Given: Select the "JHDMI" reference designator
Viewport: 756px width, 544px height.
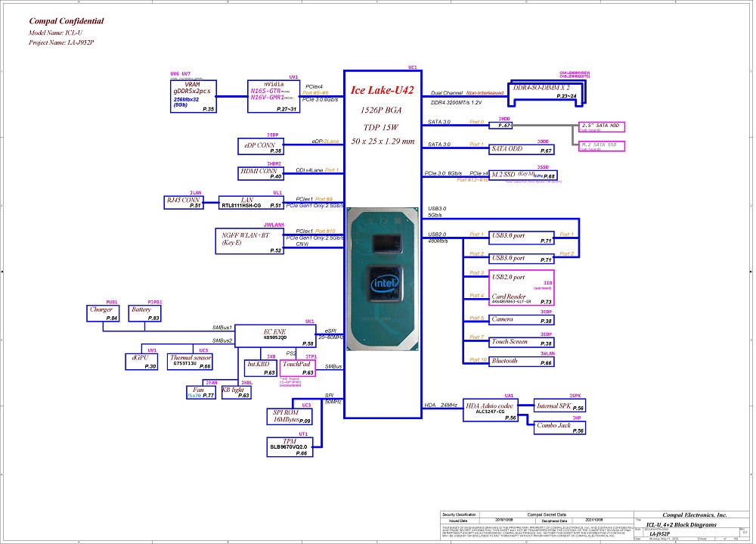Looking at the screenshot, I should (274, 164).
